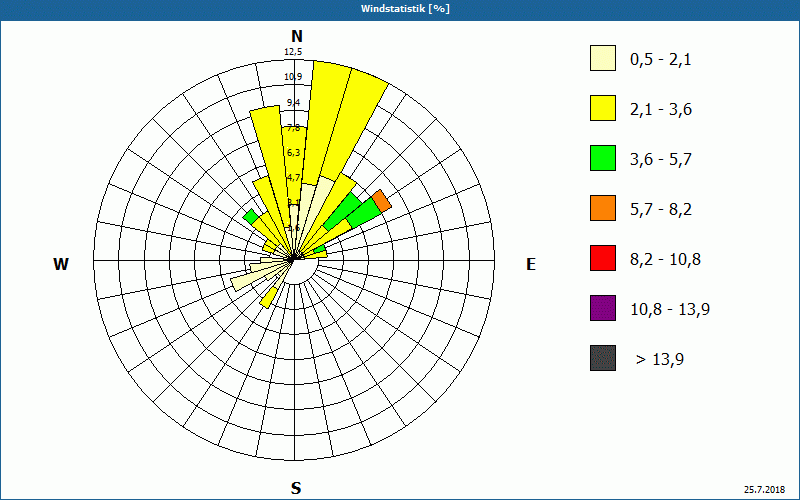
Task: Click the 6,3 radial axis value
Action: (x=293, y=153)
